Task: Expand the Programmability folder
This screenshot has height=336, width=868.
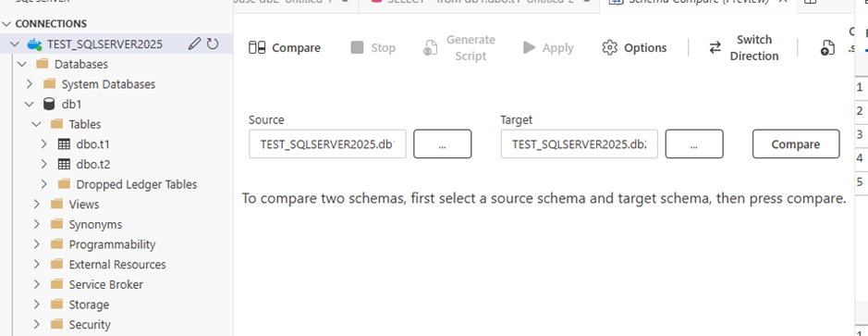Action: (x=37, y=244)
